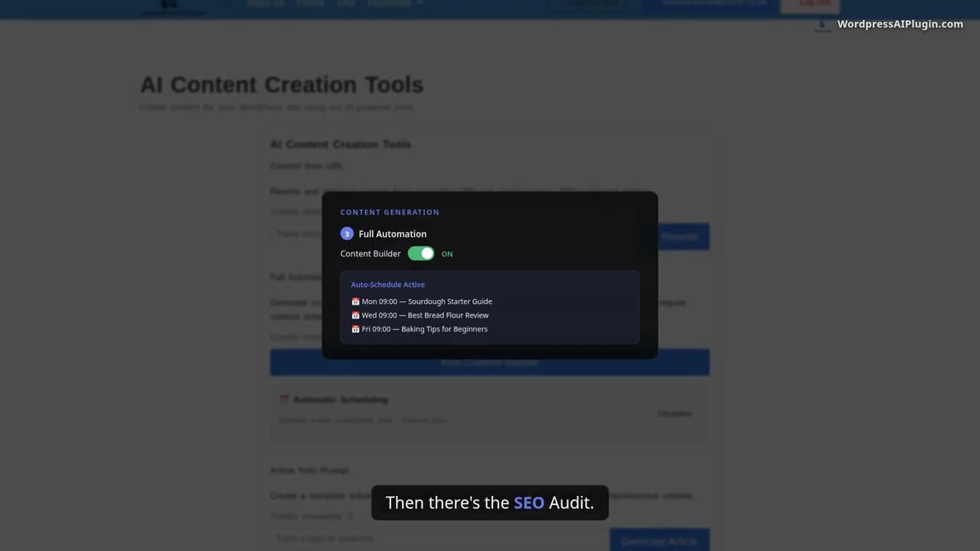
Task: Select 'Wed 09:00 — Best Bread Flour Review' entry
Action: tap(420, 315)
